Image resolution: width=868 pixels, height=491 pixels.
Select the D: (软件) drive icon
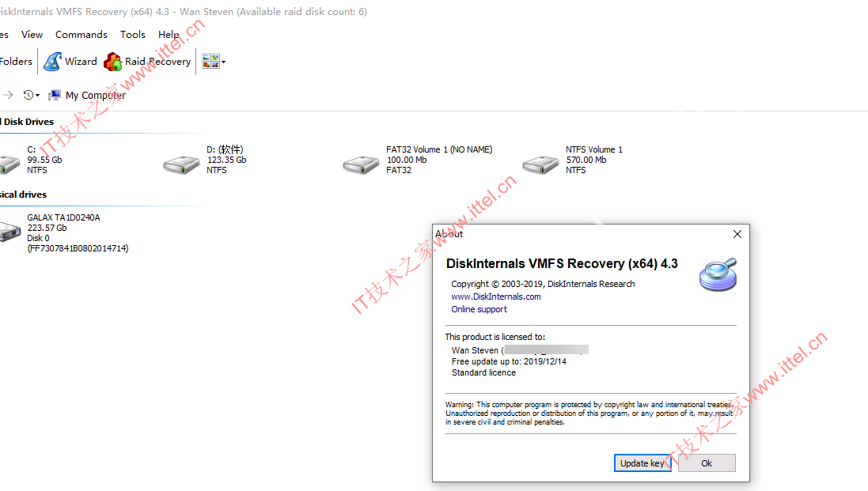[181, 164]
